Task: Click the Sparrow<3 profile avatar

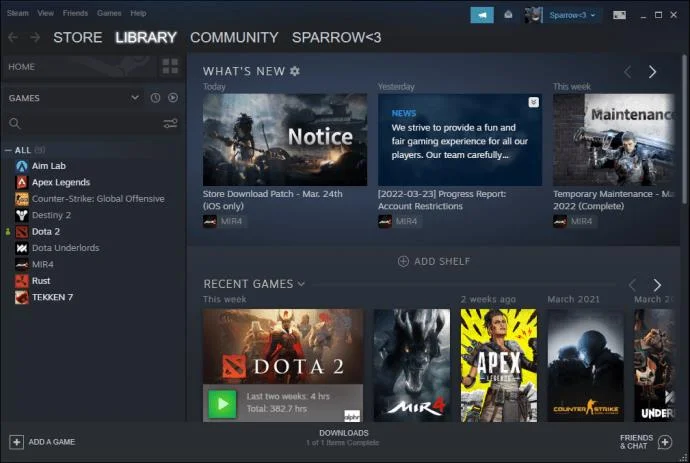Action: pyautogui.click(x=532, y=15)
